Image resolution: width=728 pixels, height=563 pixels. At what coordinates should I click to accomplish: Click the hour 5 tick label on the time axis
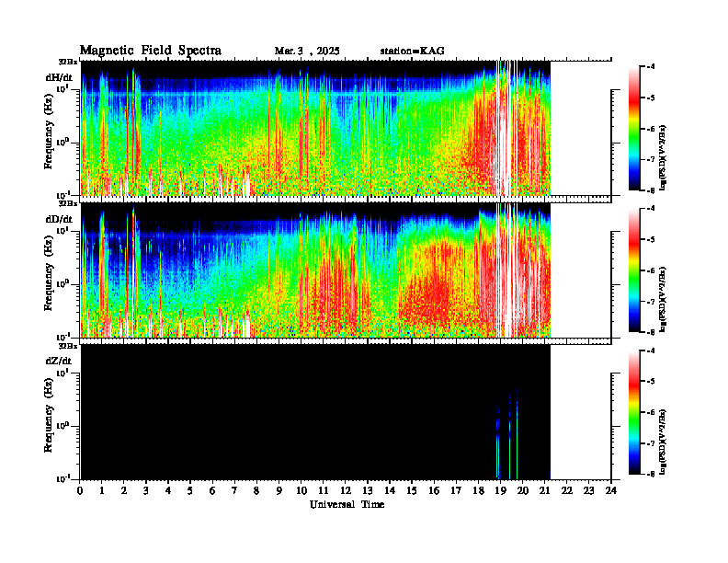click(190, 490)
